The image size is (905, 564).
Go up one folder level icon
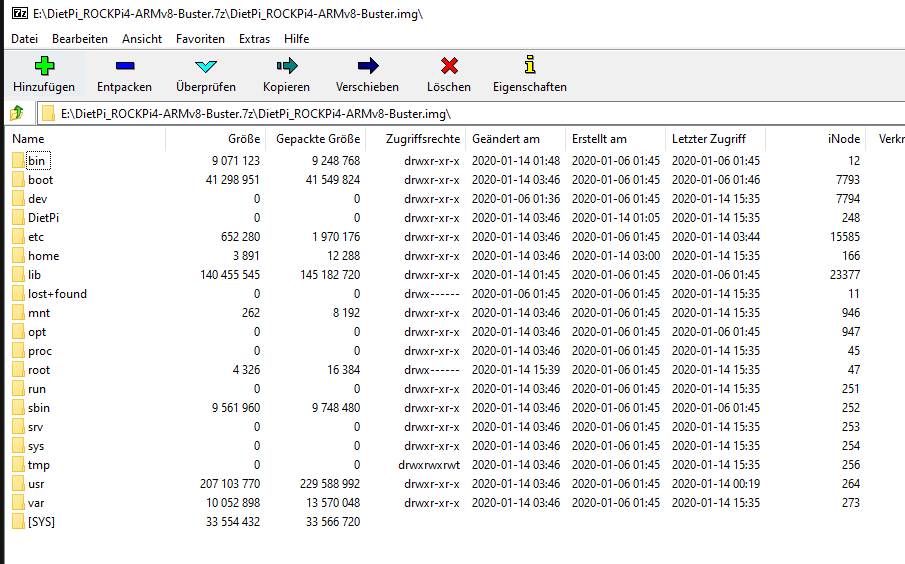(x=17, y=113)
